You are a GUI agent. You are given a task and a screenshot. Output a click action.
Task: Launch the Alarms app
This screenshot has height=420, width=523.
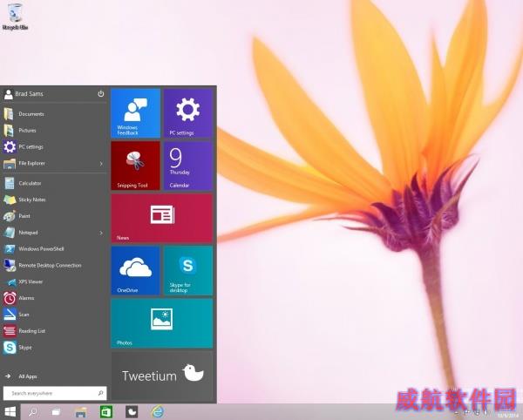[x=53, y=298]
